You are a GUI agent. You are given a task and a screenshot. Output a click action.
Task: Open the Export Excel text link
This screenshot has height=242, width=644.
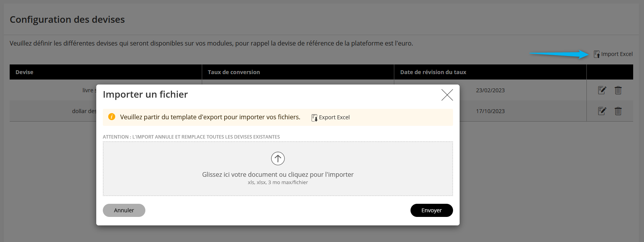(334, 117)
